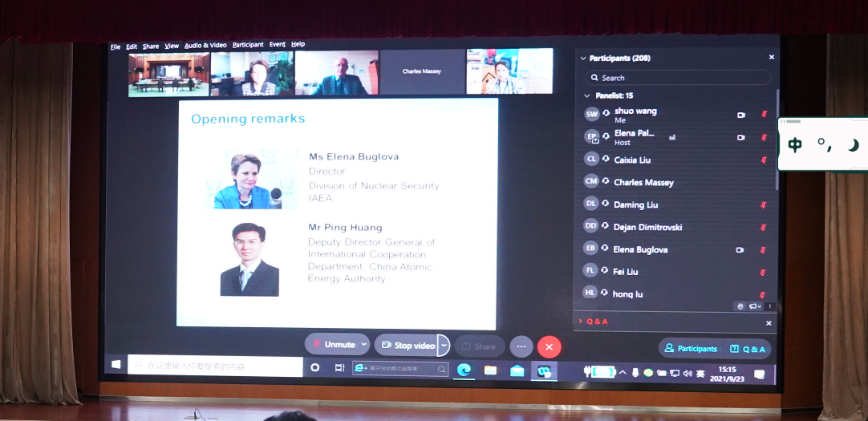Open the File menu
This screenshot has height=421, width=868.
click(x=116, y=47)
